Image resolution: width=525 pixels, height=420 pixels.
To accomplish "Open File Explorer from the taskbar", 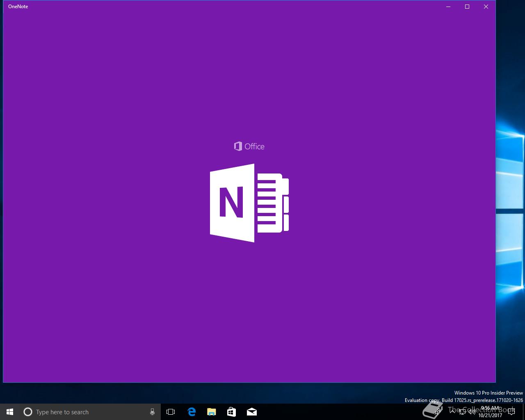I will click(212, 412).
